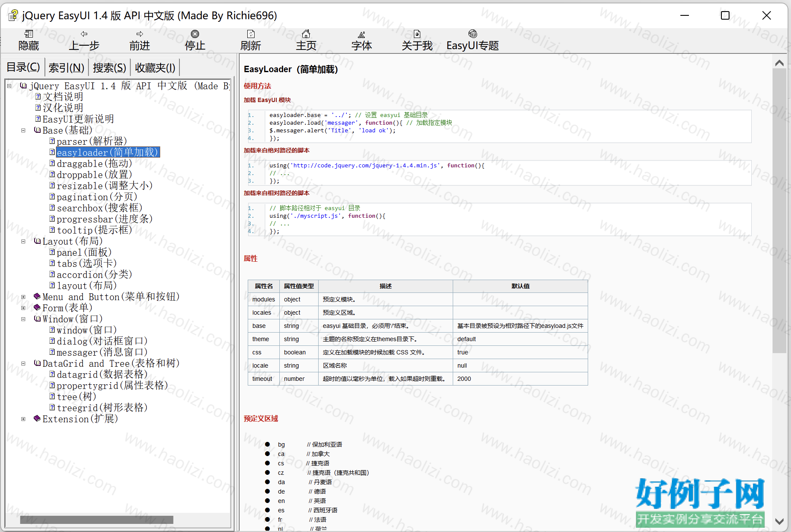Select easyloader(简单加载) in the tree
The image size is (791, 532).
pyautogui.click(x=108, y=152)
